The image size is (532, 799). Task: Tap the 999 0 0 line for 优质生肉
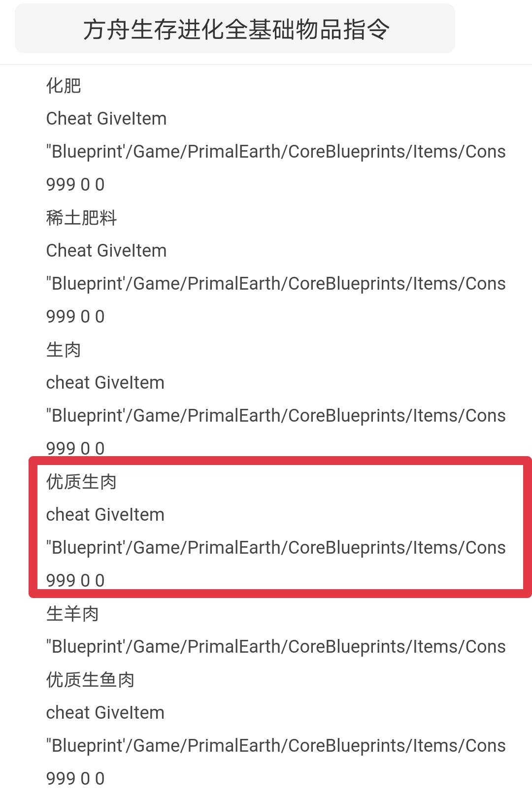75,580
